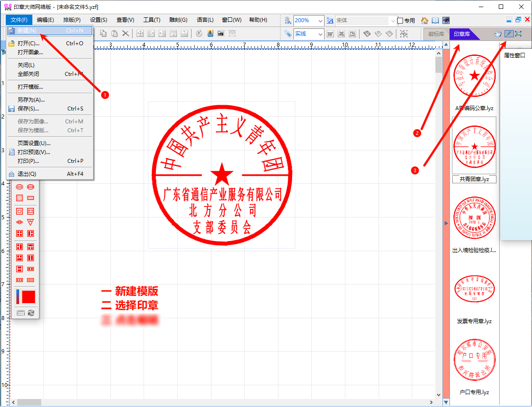Click the zoom magnifier icon beside 200%
532x407 pixels.
(x=288, y=20)
